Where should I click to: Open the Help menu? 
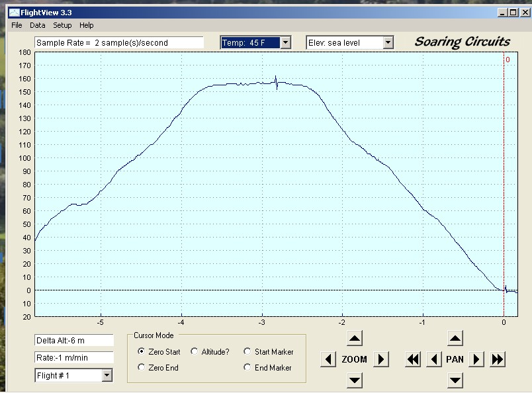(x=87, y=25)
